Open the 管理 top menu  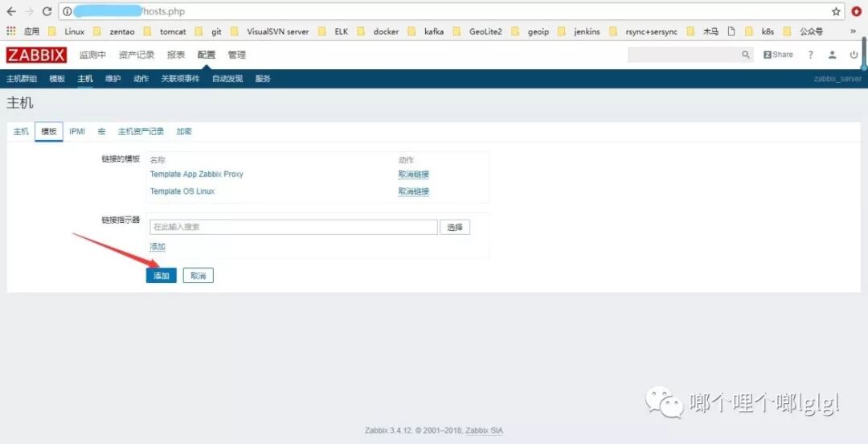pyautogui.click(x=237, y=55)
